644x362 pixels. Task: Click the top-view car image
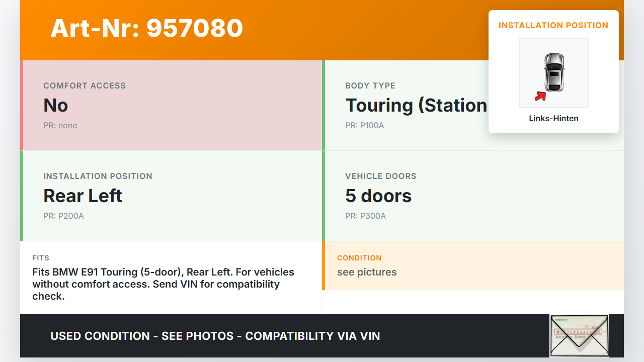554,72
